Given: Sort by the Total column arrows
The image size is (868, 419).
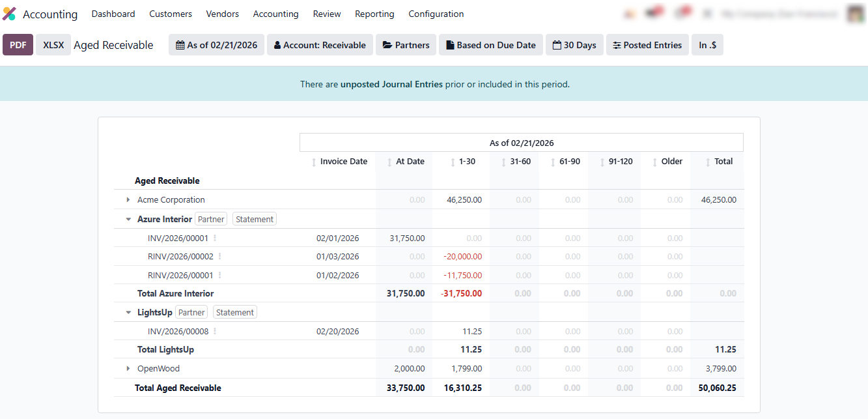Looking at the screenshot, I should click(x=708, y=162).
